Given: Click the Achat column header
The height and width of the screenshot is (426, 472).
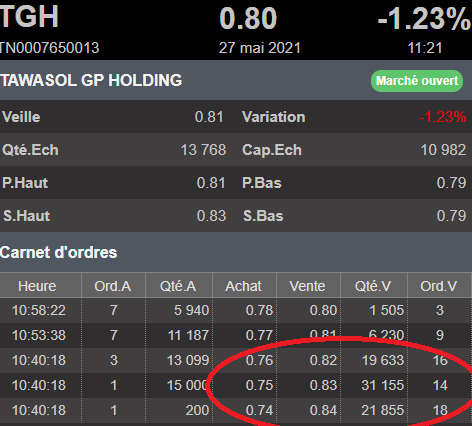Looking at the screenshot, I should pyautogui.click(x=244, y=286).
